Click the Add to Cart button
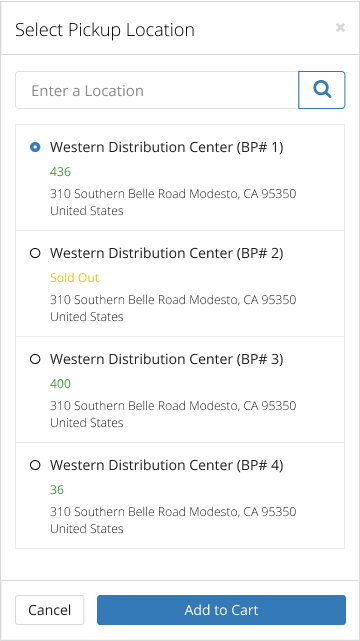 (x=221, y=610)
